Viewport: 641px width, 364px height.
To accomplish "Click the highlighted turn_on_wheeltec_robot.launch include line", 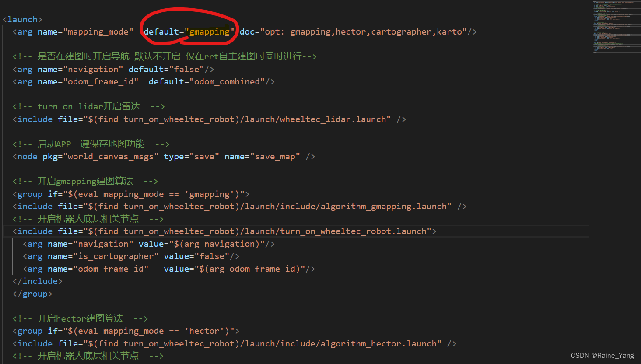I will (x=224, y=231).
